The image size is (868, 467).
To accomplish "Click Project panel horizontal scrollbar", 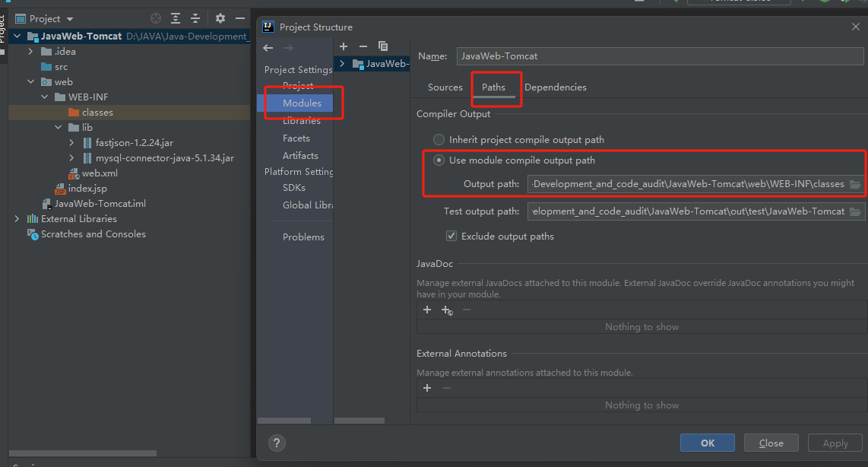I will pos(83,453).
